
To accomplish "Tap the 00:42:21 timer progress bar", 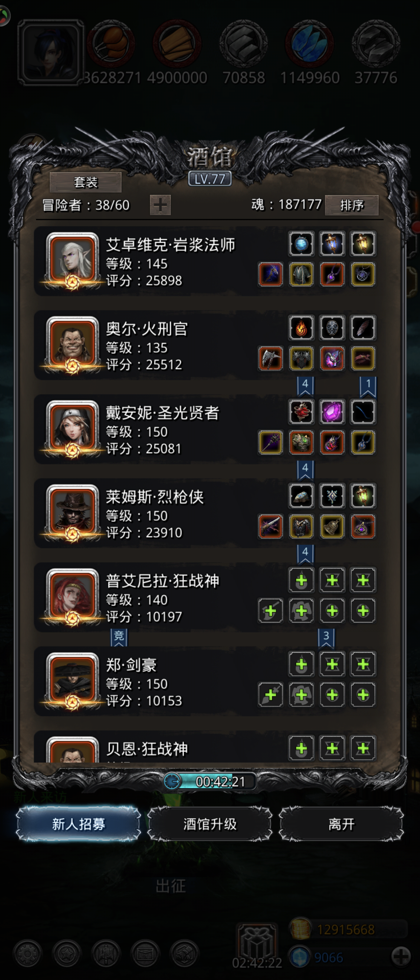I will pyautogui.click(x=210, y=781).
